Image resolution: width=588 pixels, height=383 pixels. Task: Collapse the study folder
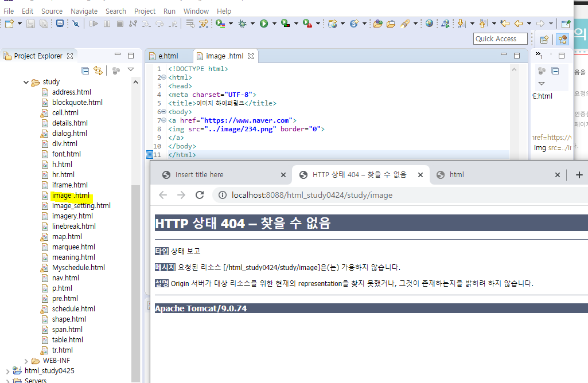pos(26,82)
